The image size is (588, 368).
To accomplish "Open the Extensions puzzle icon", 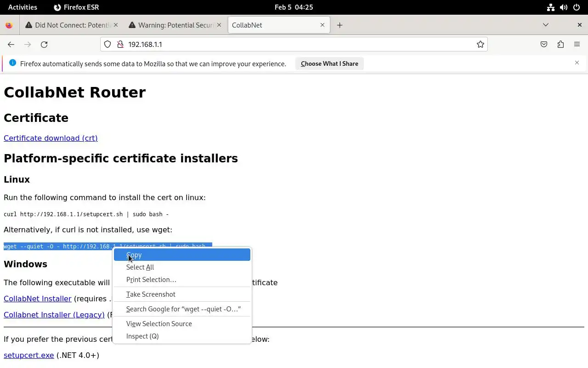I will [560, 45].
